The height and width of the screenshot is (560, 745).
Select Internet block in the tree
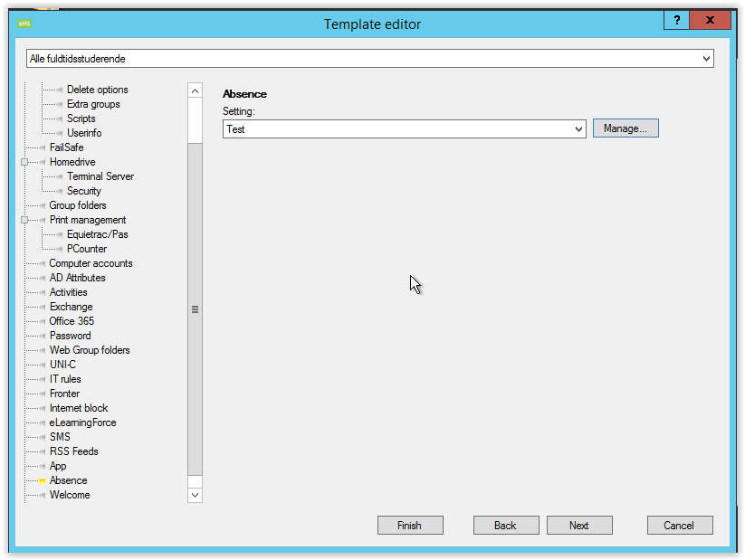pos(79,408)
